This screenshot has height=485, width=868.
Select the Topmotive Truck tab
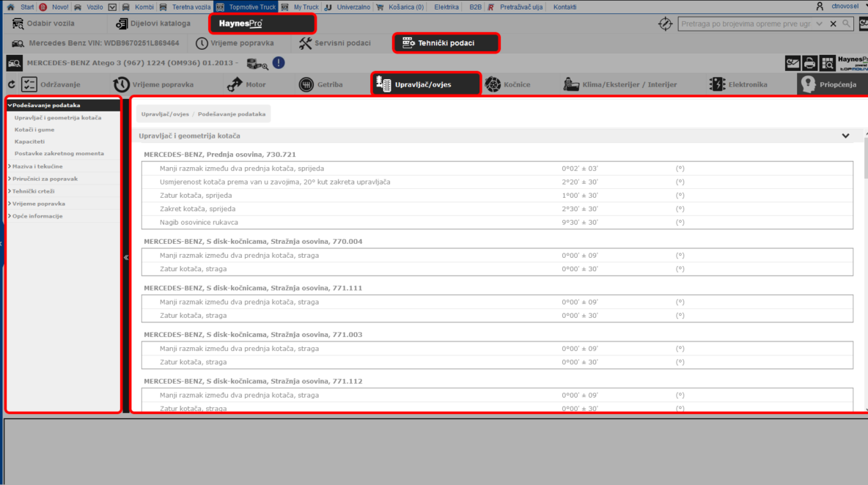coord(246,7)
